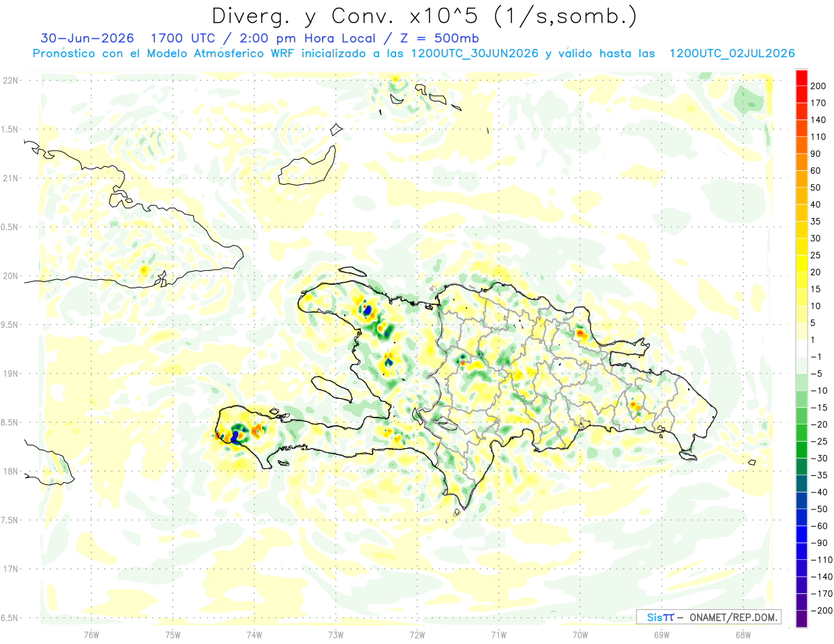Viewport: 834px width, 644px height.
Task: Click the positive '60' colorbar value
Action: tap(816, 171)
